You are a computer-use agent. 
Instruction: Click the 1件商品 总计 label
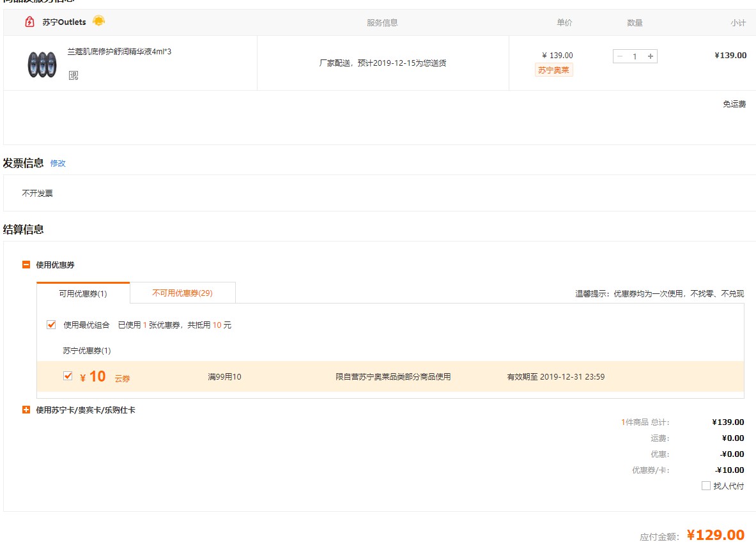(x=645, y=422)
